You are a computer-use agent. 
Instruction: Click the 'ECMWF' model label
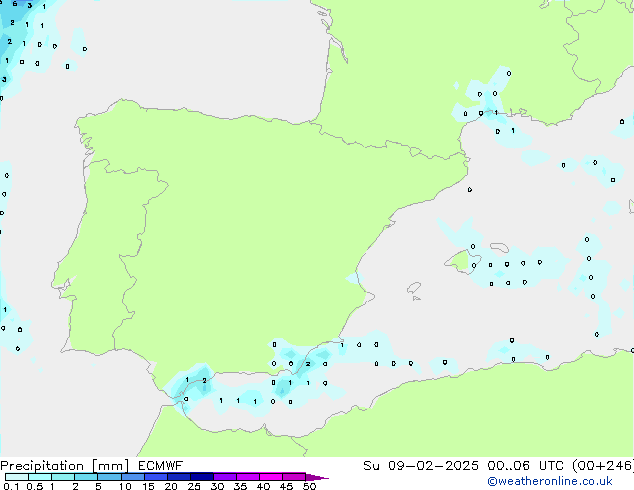coord(161,466)
